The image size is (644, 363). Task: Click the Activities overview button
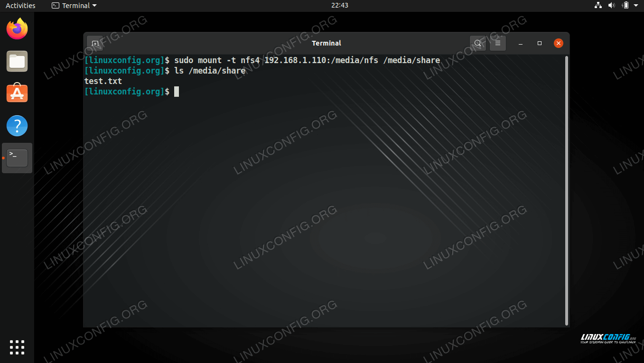click(x=20, y=6)
